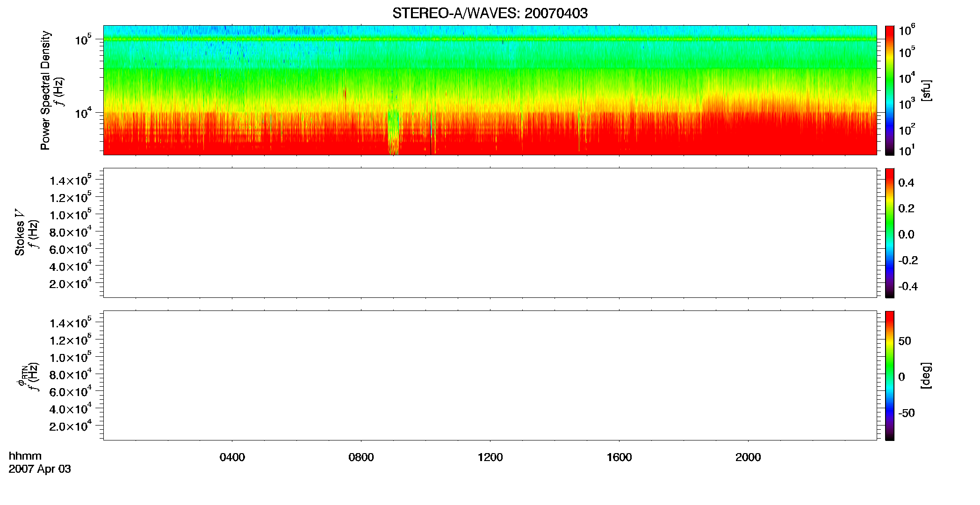Click the 1600 time axis label

(x=620, y=457)
